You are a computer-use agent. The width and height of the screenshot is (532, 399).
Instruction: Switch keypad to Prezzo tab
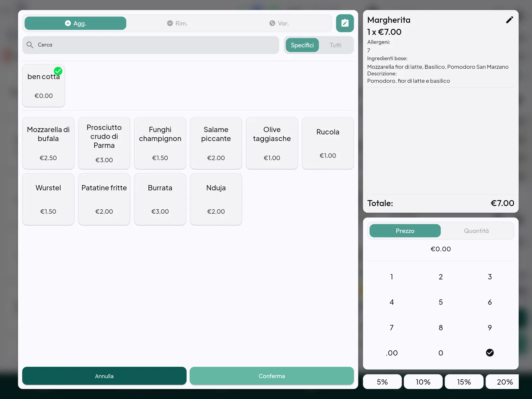(x=405, y=231)
